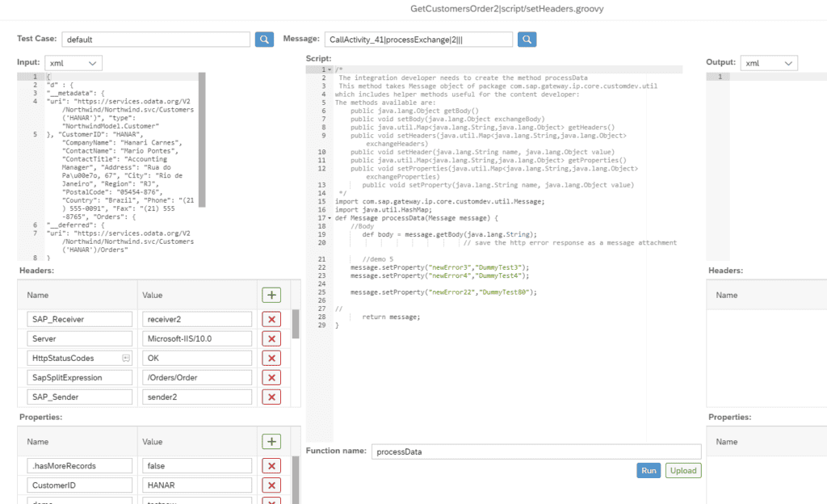The height and width of the screenshot is (504, 827).
Task: Edit the sender2 header value field
Action: pyautogui.click(x=197, y=397)
